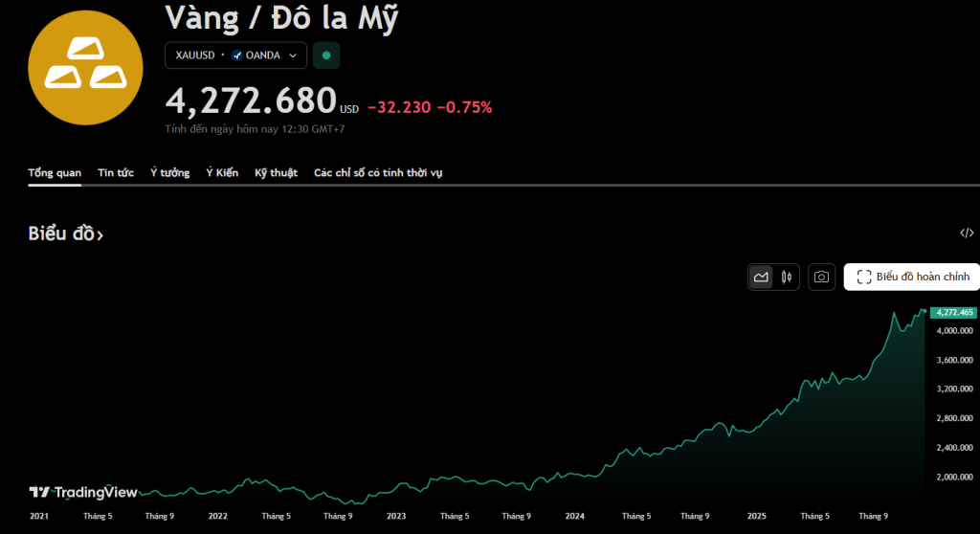This screenshot has height=534, width=980.
Task: Open the embed code icon
Action: pos(967,233)
